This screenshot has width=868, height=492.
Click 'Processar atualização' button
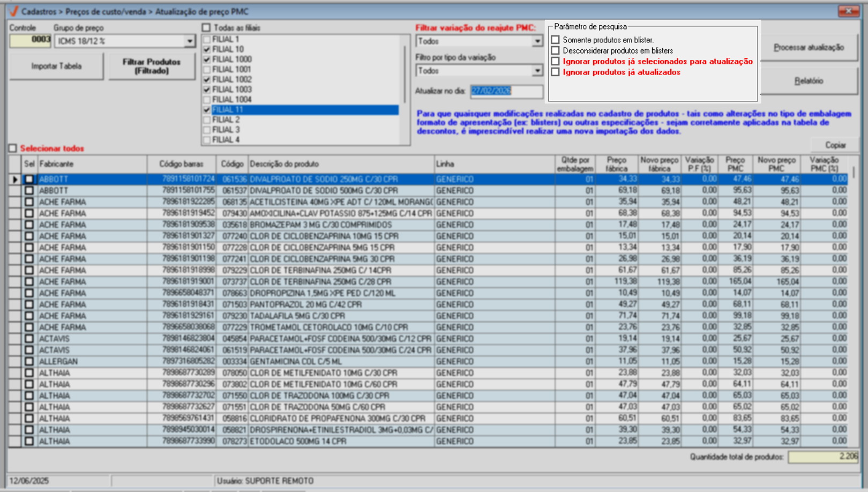pos(809,48)
